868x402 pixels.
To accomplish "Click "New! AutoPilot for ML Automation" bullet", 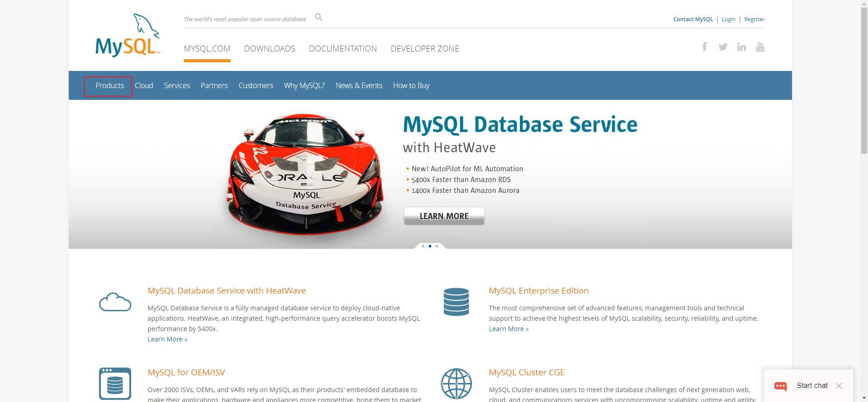I will (x=467, y=169).
